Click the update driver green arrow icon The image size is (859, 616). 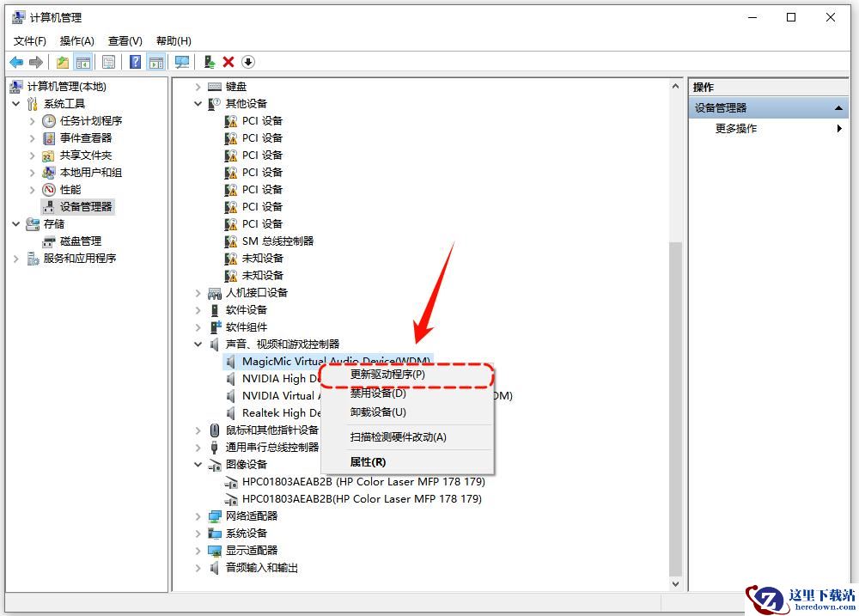pyautogui.click(x=209, y=62)
